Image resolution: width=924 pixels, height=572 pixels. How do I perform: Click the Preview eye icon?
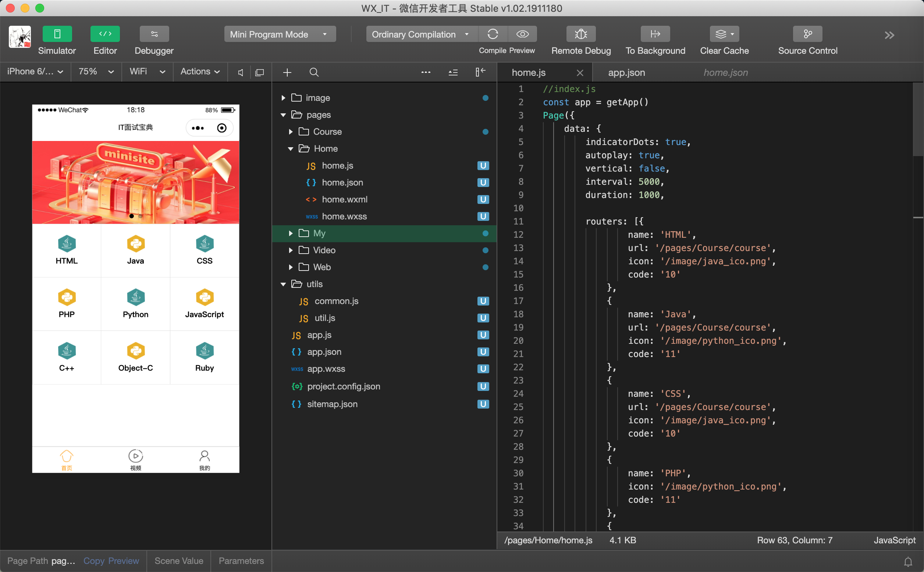click(x=522, y=34)
